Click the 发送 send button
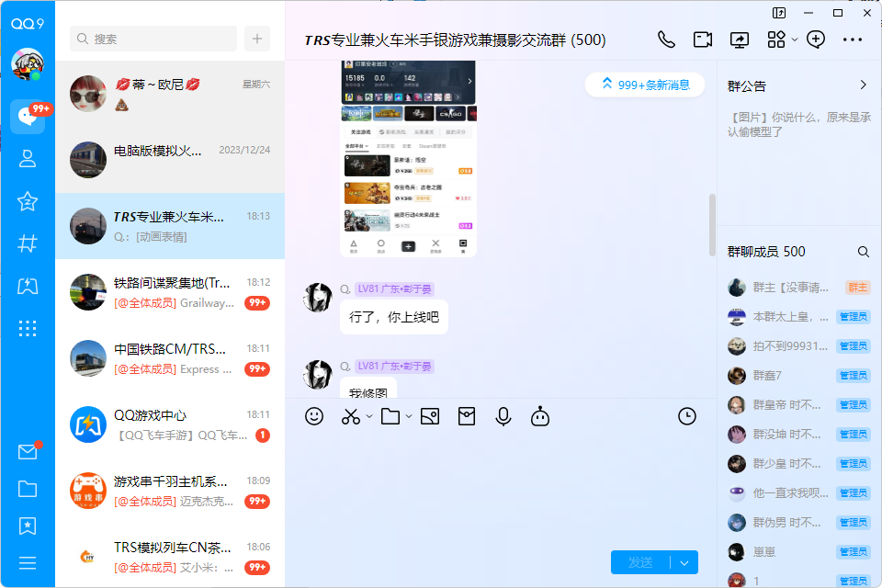The width and height of the screenshot is (882, 588). [x=640, y=562]
